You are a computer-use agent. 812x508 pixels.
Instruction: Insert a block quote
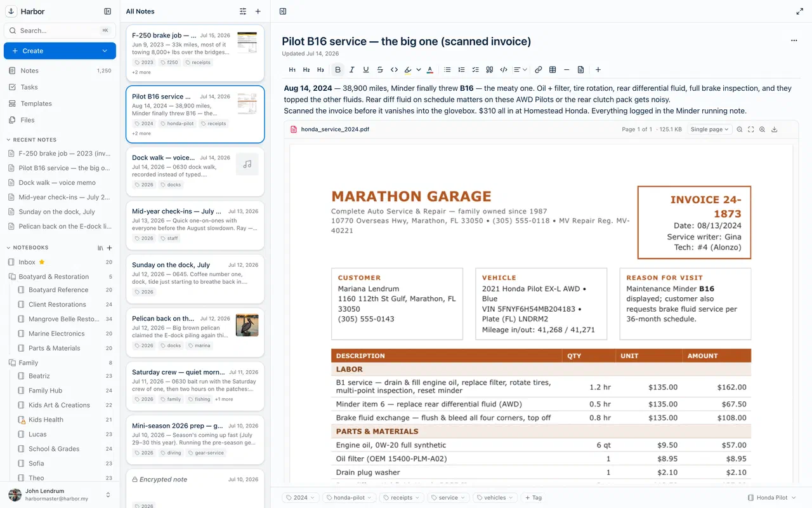(489, 70)
